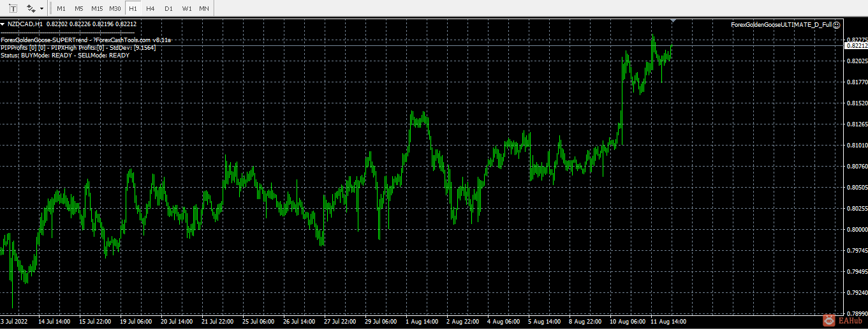Collapse the NZDCAD,H1 one-click trading arrow
Image resolution: width=868 pixels, height=330 pixels.
click(x=3, y=24)
